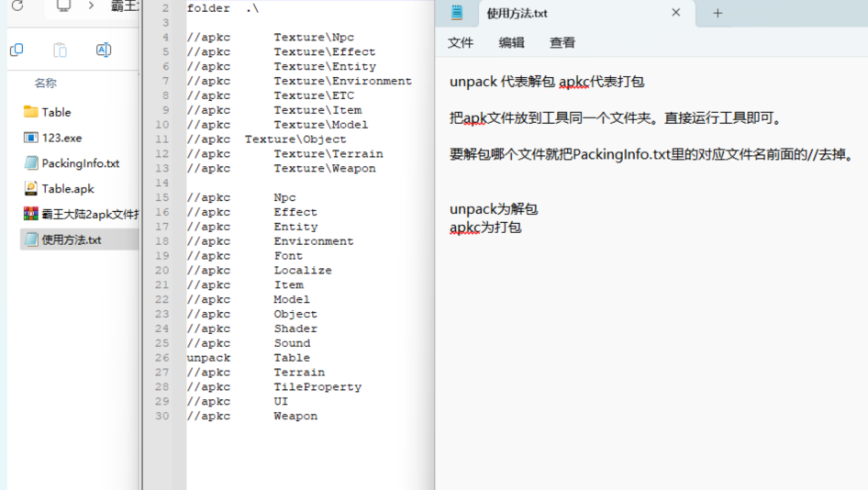868x490 pixels.
Task: Select PackingInfo.txt in the file list
Action: [80, 162]
